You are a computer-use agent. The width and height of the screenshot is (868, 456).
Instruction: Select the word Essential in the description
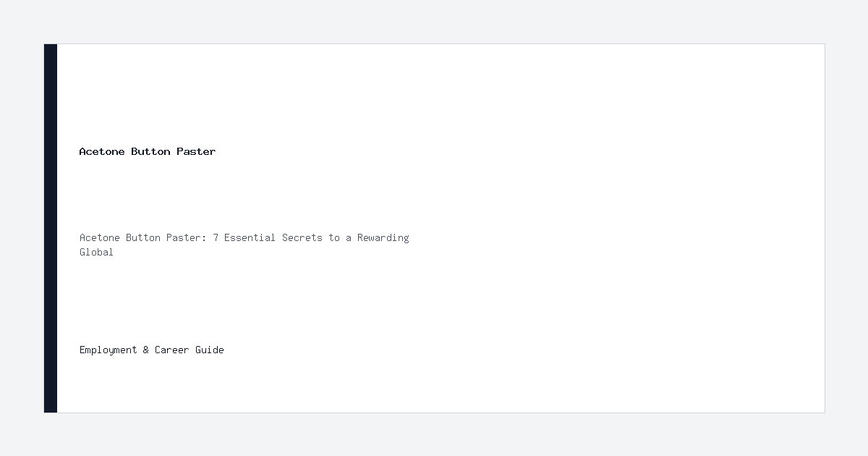(x=250, y=237)
